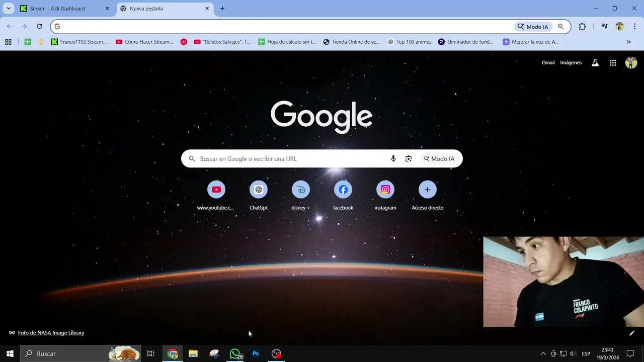The height and width of the screenshot is (362, 644).
Task: Open File Explorer from the taskbar
Action: click(193, 353)
